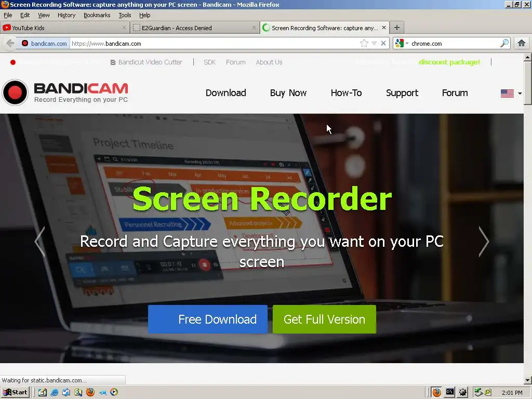Select the command prompt taskbar button
Viewport: 532px width, 399px height.
[x=449, y=392]
